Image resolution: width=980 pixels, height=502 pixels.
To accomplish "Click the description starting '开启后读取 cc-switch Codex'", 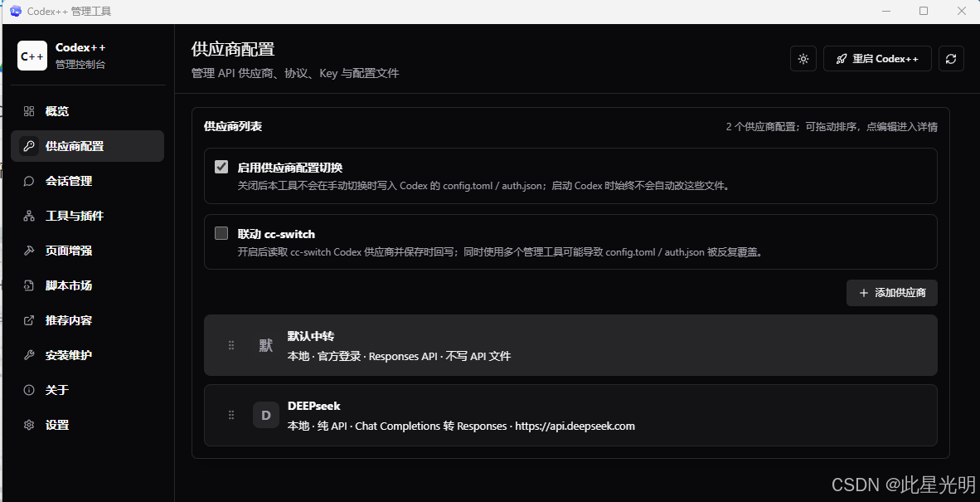I will (500, 252).
